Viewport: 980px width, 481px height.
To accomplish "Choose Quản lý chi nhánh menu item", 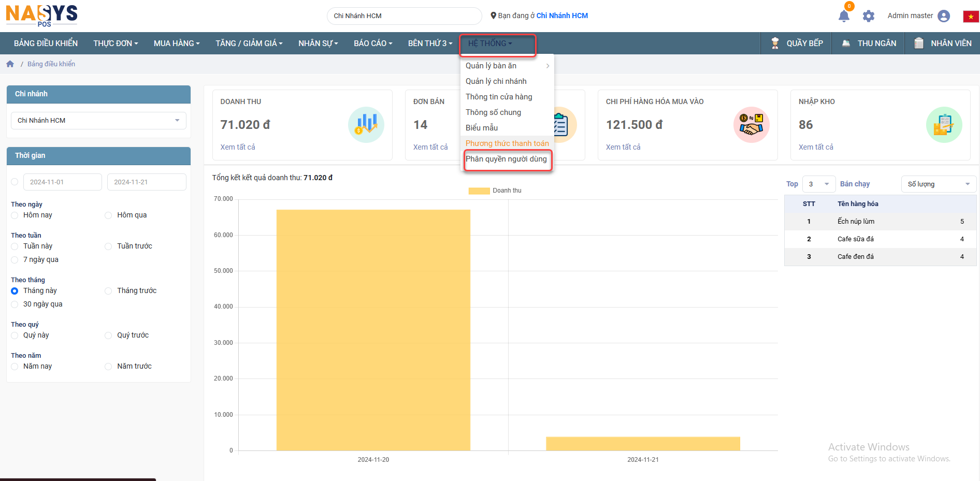I will coord(507,81).
